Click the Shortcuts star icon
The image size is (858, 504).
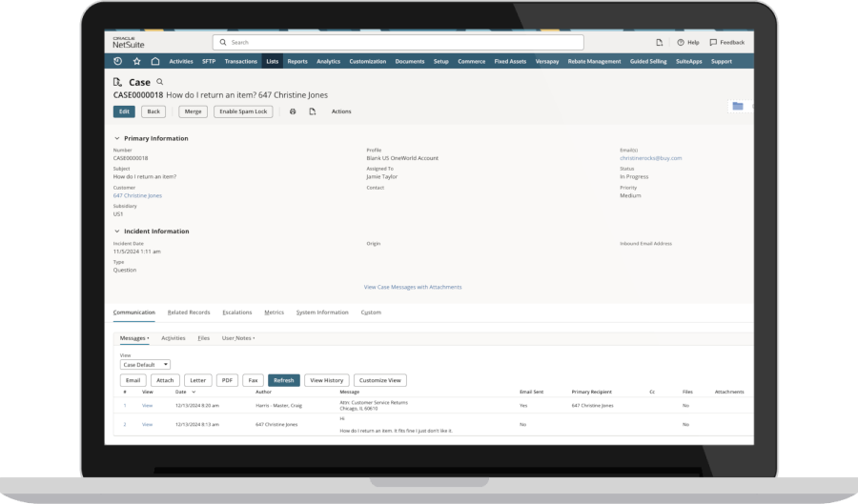[x=136, y=61]
